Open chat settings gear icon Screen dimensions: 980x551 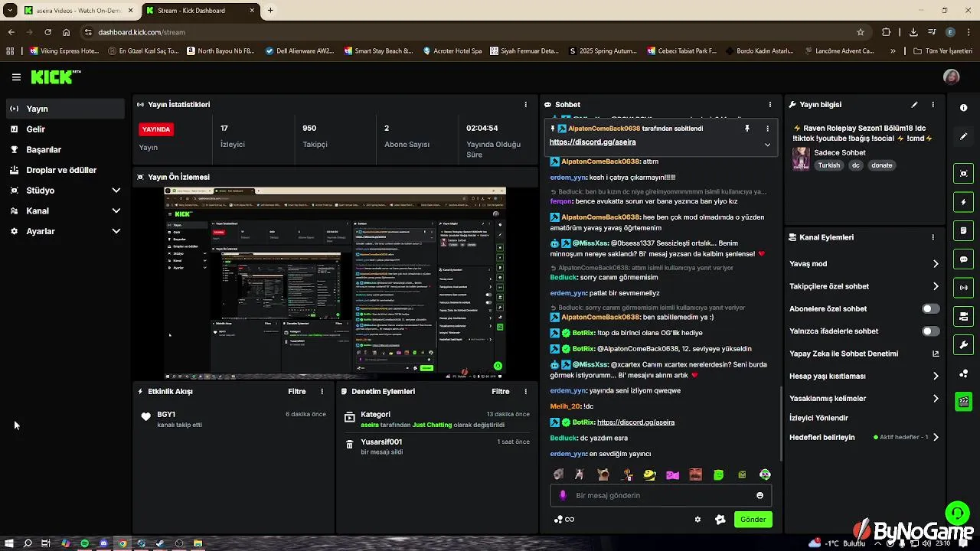click(x=697, y=520)
